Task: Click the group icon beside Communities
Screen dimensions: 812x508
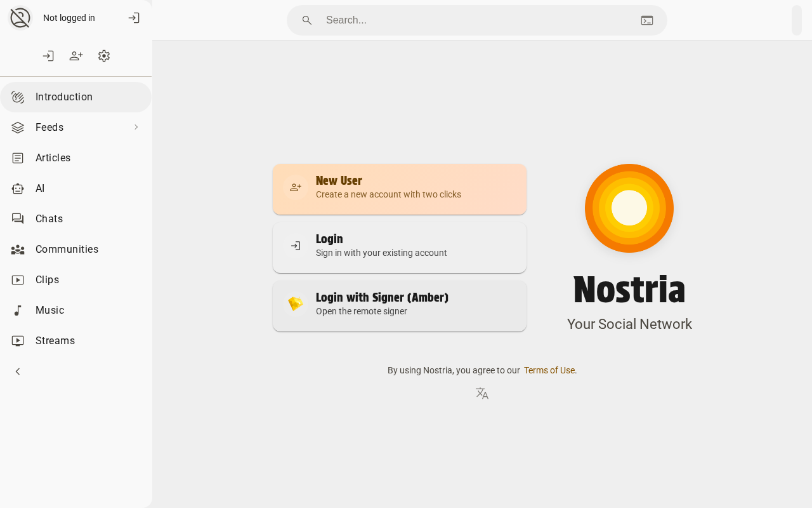Action: [x=18, y=250]
